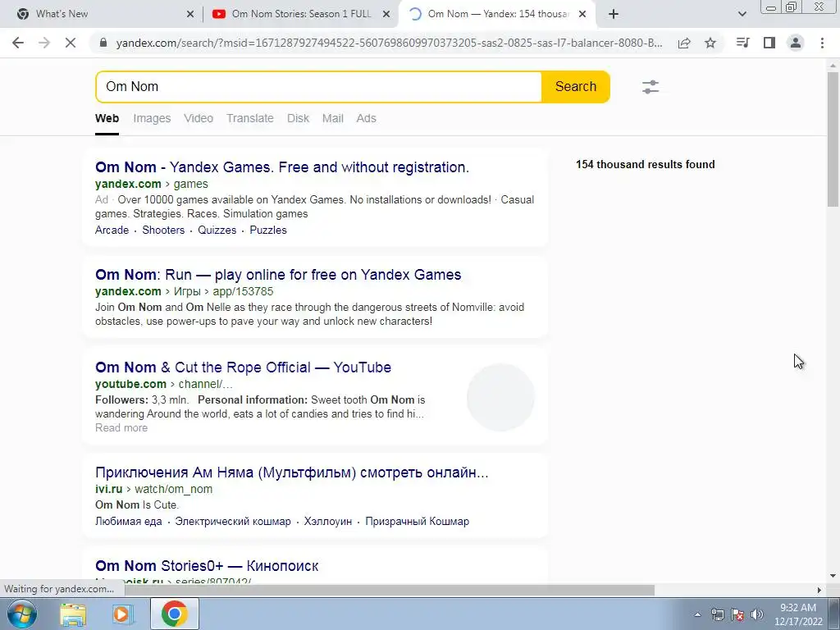This screenshot has width=840, height=630.
Task: Click Read more under YouTube result
Action: [x=121, y=427]
